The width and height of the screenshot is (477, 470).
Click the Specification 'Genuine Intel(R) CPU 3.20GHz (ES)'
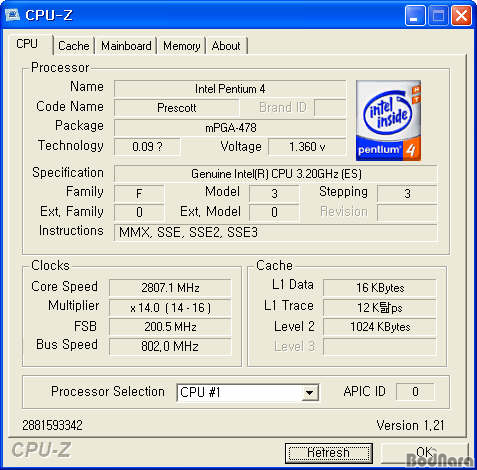point(276,174)
